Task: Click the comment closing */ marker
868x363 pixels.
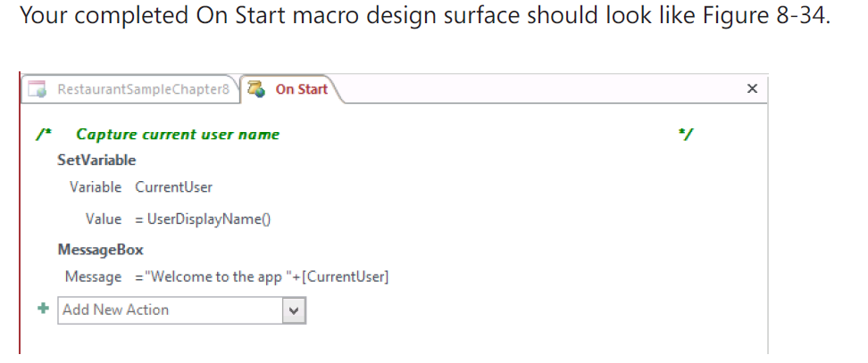Action: coord(685,135)
